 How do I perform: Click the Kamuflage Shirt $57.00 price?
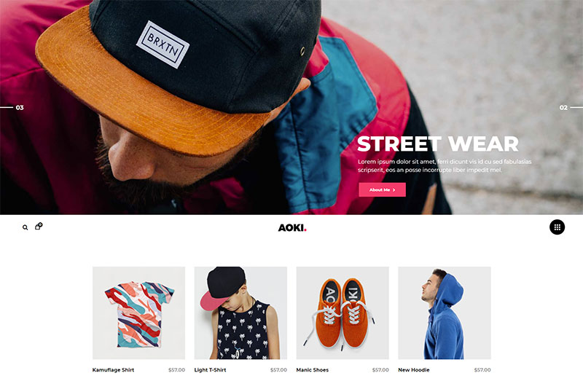pyautogui.click(x=176, y=369)
